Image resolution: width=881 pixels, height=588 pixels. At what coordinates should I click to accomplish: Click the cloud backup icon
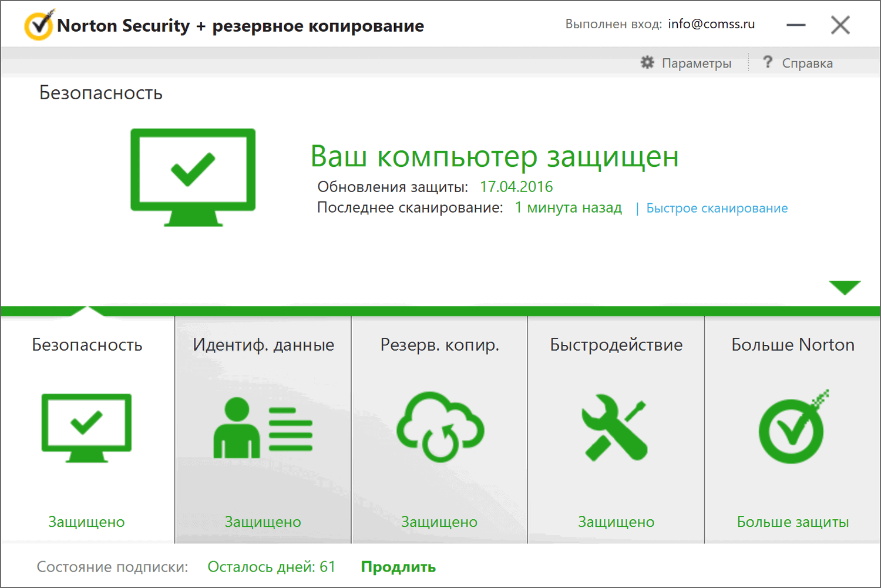[x=439, y=429]
